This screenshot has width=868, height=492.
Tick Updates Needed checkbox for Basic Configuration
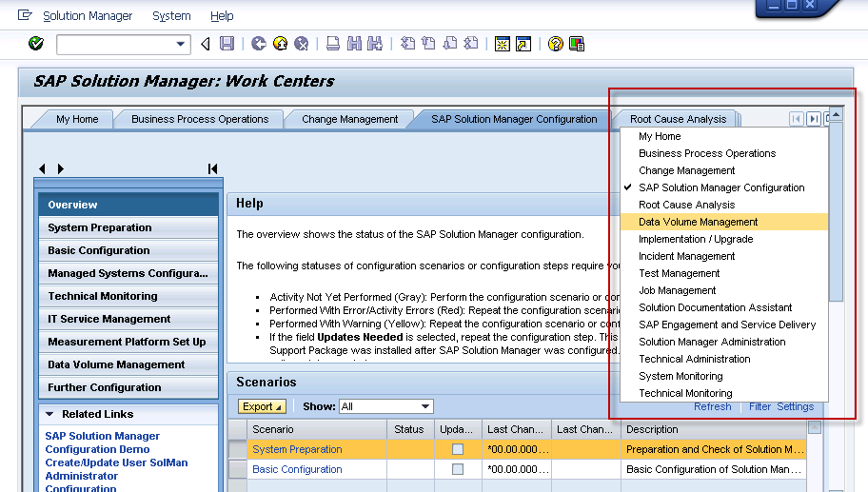(x=457, y=469)
